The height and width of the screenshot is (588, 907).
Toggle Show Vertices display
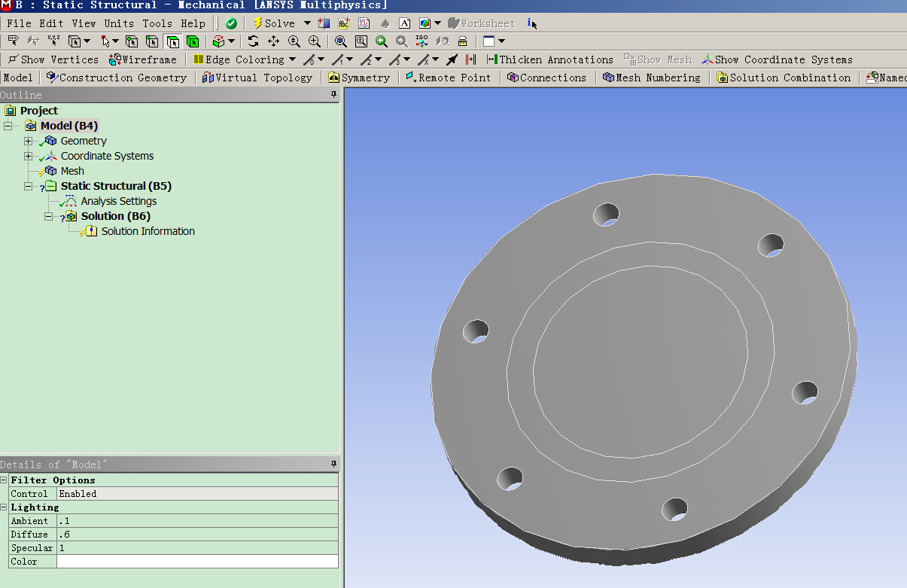[x=53, y=59]
